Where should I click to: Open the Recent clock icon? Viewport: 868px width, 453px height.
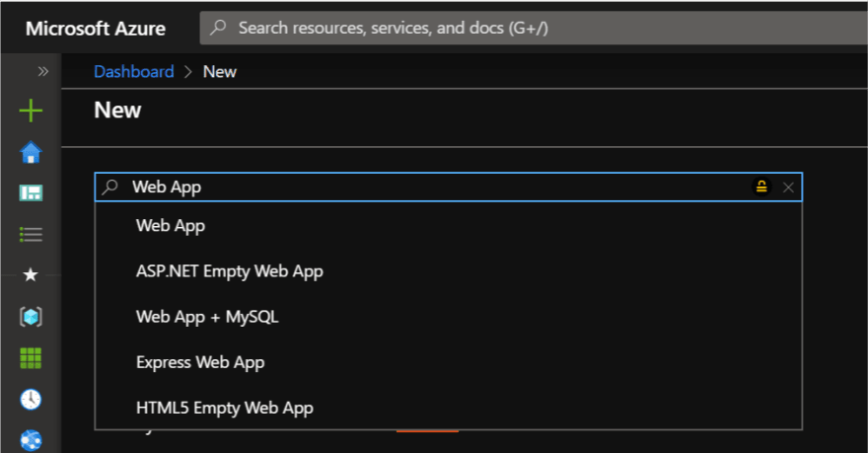tap(31, 399)
